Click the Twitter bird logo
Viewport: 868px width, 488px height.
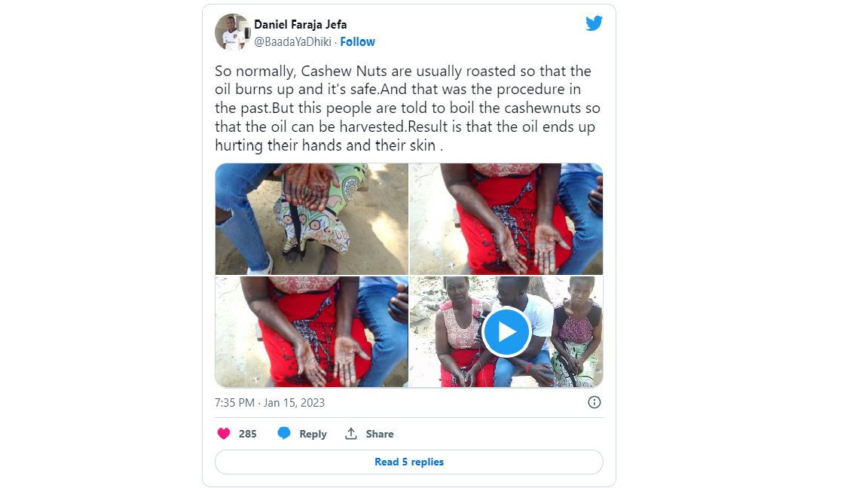coord(594,23)
